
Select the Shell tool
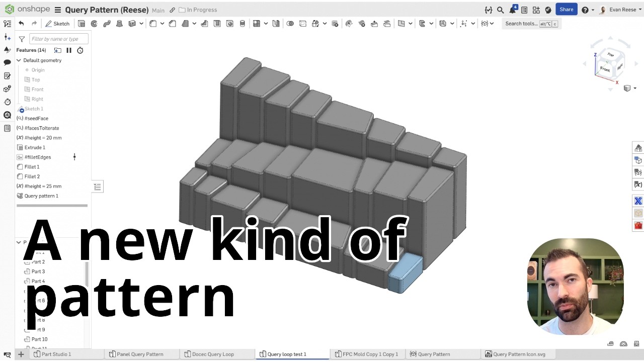point(217,24)
